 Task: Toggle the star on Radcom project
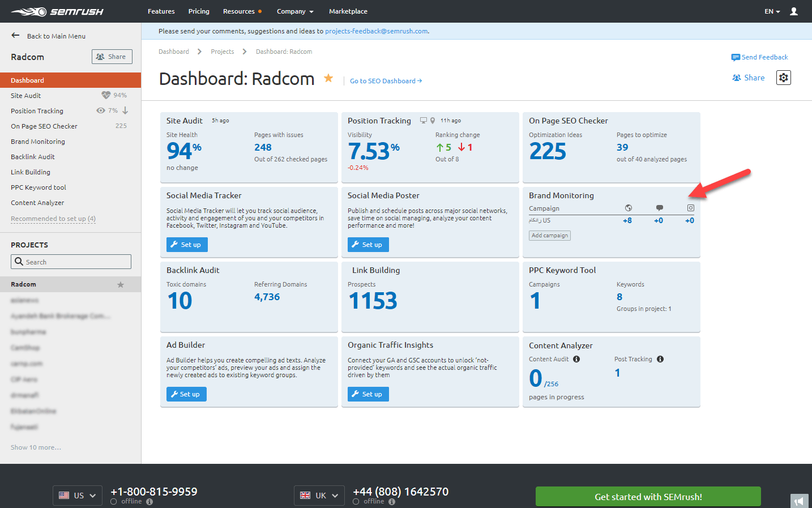[120, 284]
